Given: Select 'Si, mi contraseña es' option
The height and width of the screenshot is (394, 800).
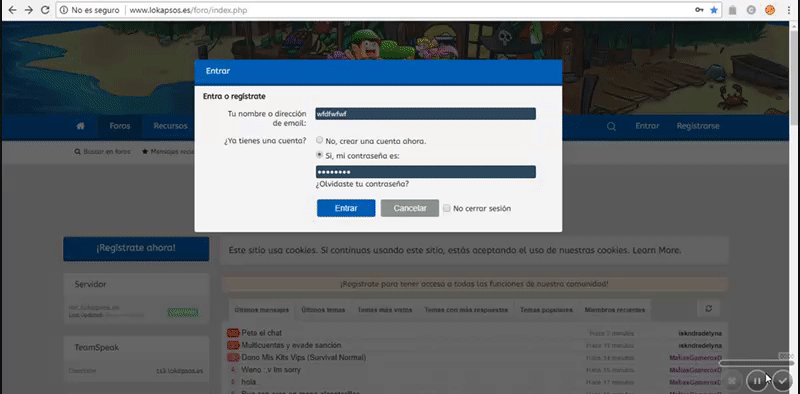Looking at the screenshot, I should click(x=319, y=154).
